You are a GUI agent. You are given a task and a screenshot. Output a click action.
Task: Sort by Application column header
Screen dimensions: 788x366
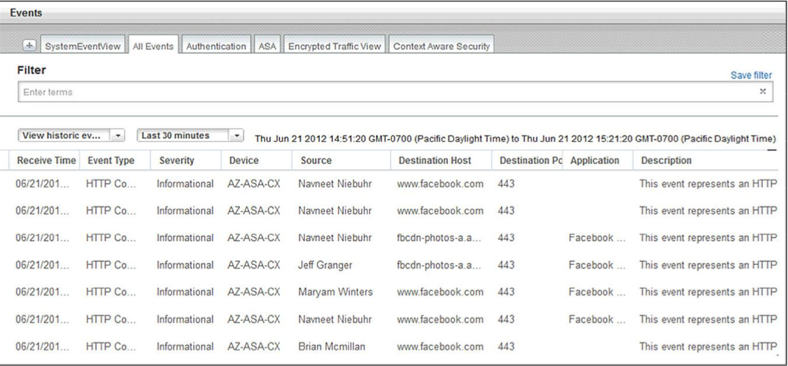click(598, 160)
